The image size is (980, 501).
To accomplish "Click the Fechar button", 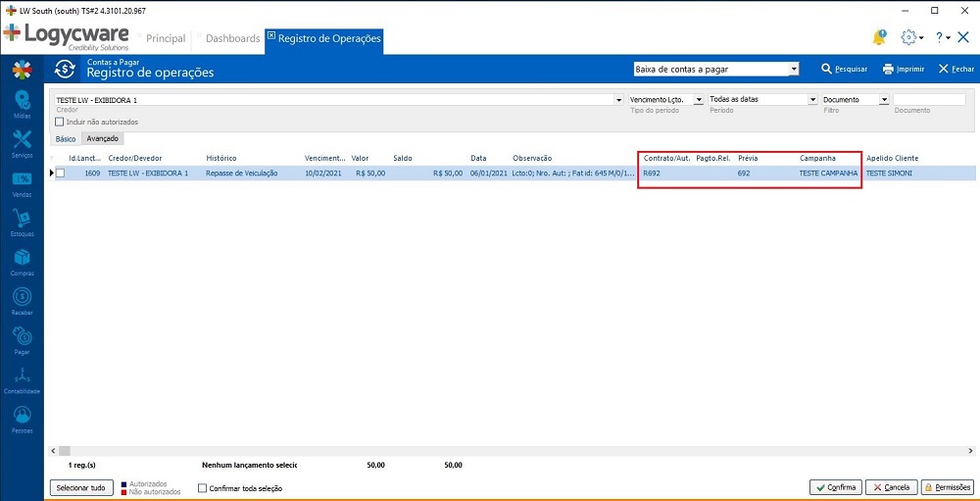I will click(x=956, y=69).
